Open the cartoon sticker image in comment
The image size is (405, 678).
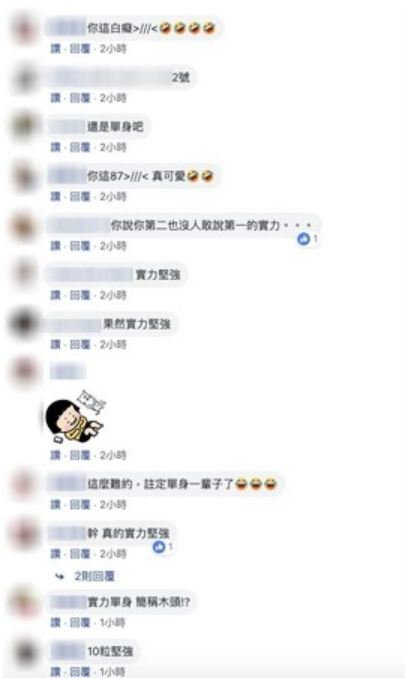point(76,416)
